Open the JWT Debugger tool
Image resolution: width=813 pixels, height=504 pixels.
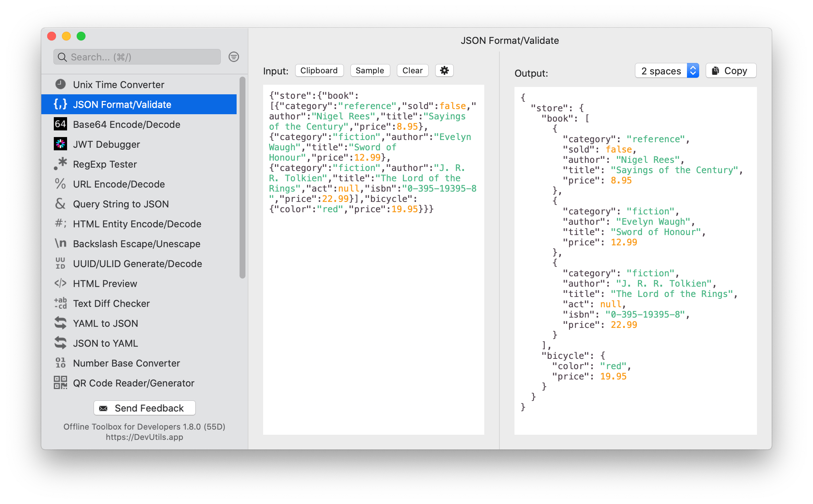coord(107,144)
